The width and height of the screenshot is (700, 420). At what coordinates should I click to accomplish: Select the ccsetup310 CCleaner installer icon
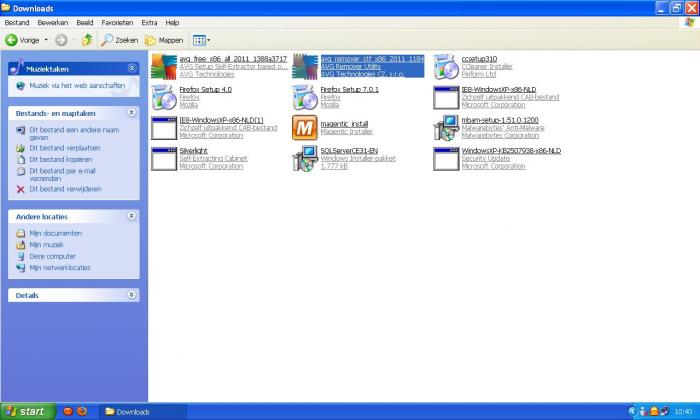[446, 67]
